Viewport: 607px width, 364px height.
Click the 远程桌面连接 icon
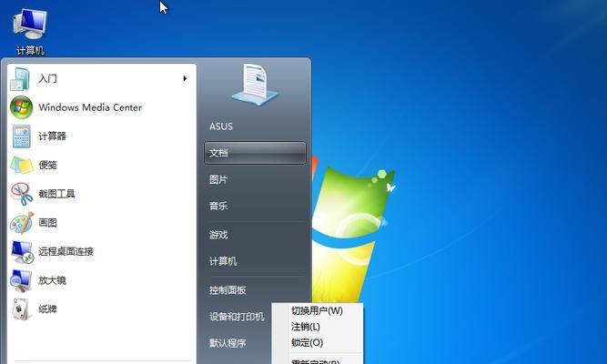[x=22, y=252]
